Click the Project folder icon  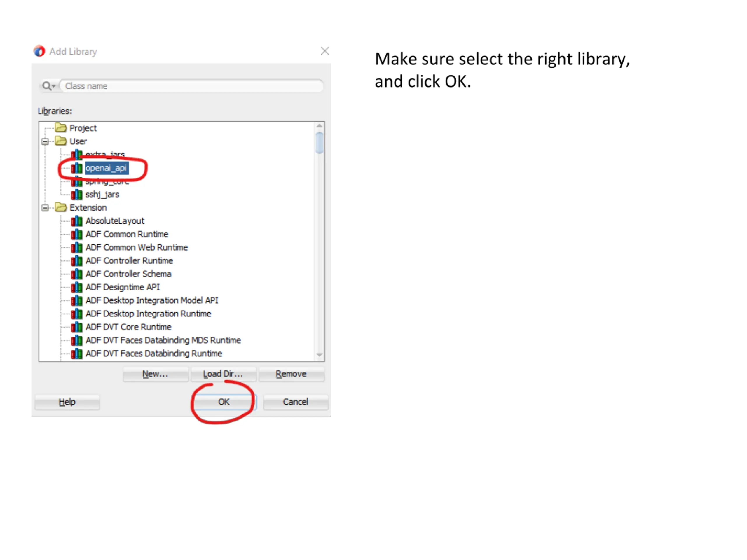(x=61, y=128)
